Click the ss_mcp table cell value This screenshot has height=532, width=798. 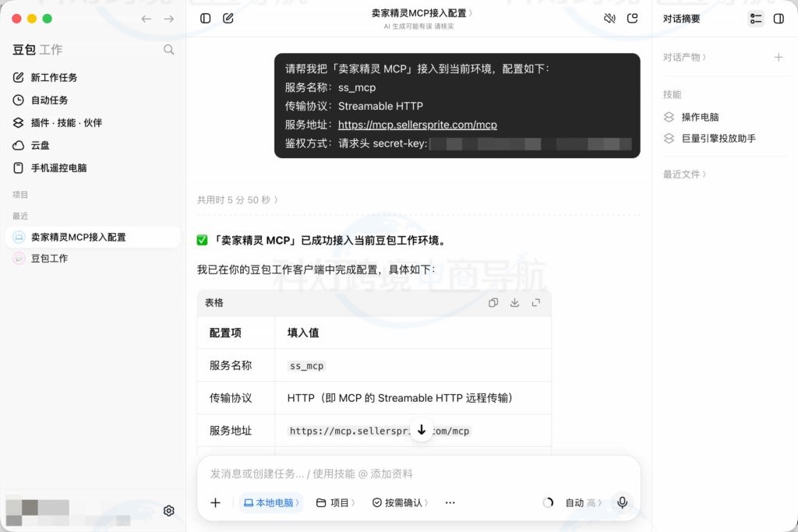point(306,365)
